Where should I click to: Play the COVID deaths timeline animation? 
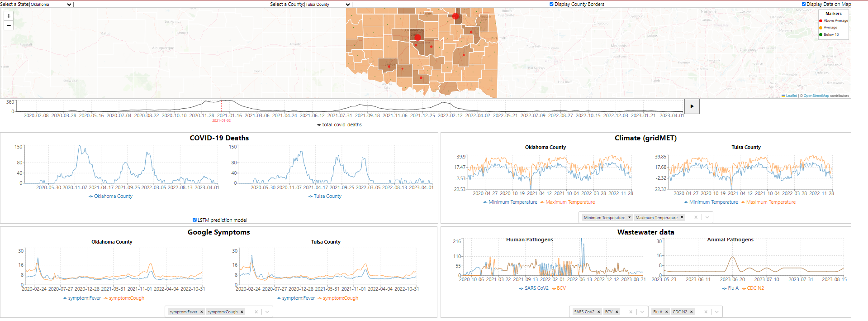click(692, 106)
